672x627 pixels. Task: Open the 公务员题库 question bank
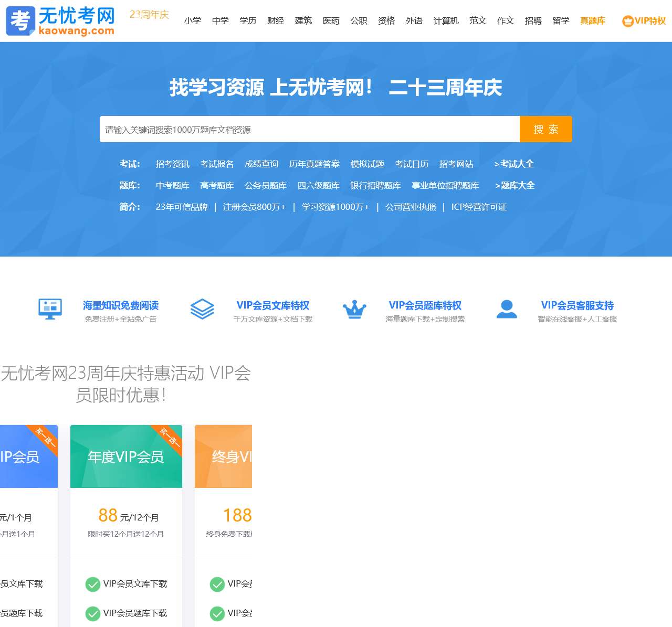tap(265, 185)
